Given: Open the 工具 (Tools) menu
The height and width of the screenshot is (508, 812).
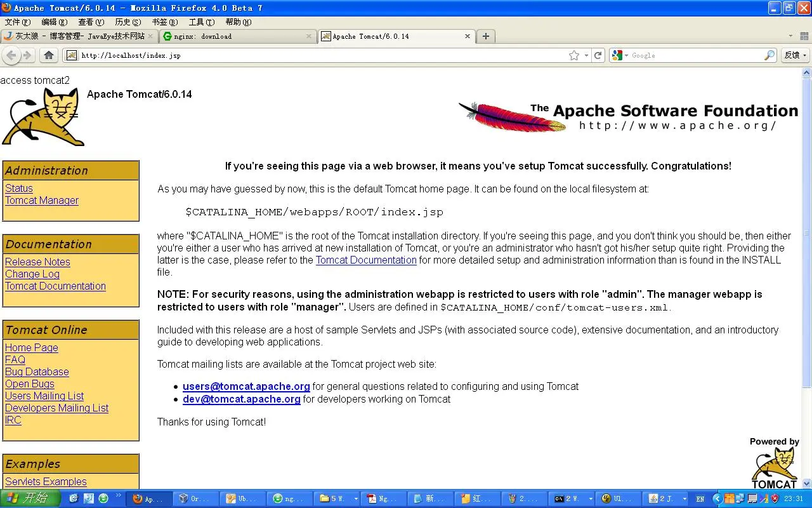Looking at the screenshot, I should (x=201, y=22).
